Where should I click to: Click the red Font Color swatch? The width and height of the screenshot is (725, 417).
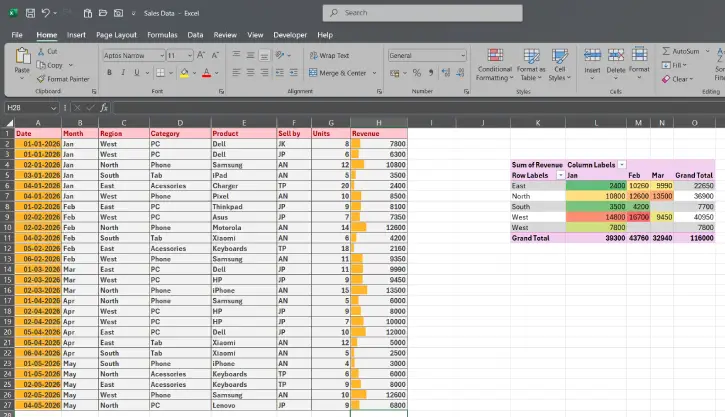coord(207,73)
